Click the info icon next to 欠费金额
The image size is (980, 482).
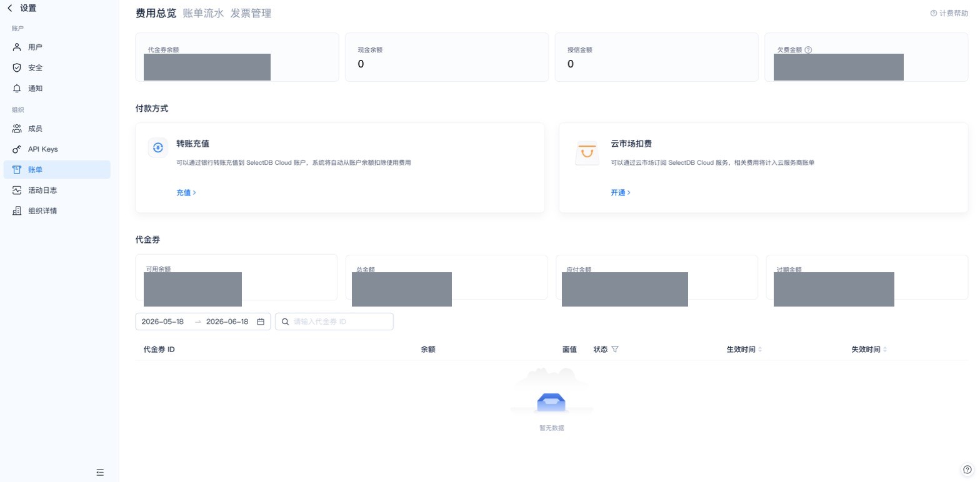(x=808, y=50)
